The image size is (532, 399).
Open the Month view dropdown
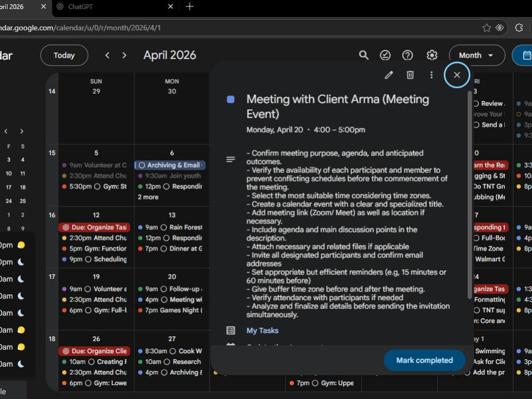point(477,55)
